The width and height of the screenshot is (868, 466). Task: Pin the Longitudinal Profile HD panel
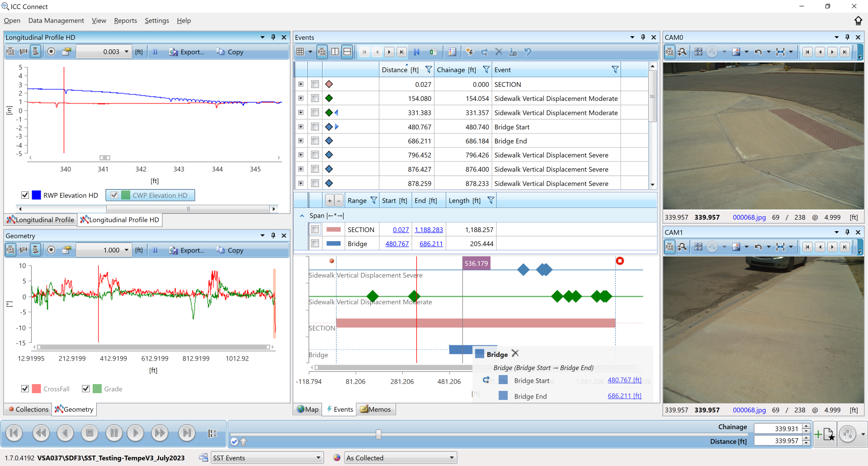coord(273,37)
